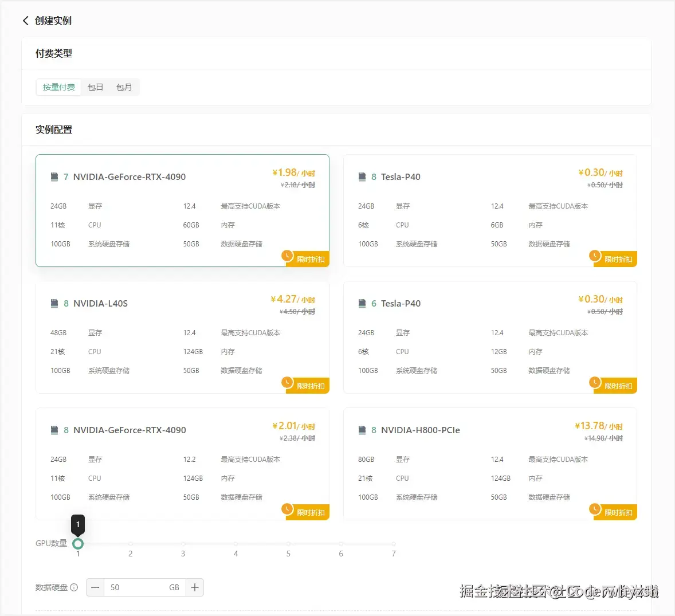Click the 60GB 内存 value in first RTX-4090 card
675x616 pixels.
(x=191, y=225)
